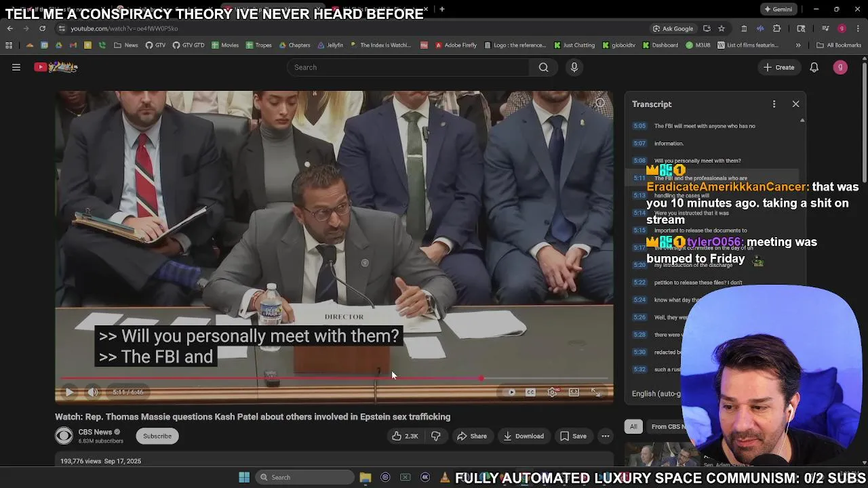This screenshot has height=488, width=868.
Task: Click the YouTube search magnifier button
Action: [543, 67]
